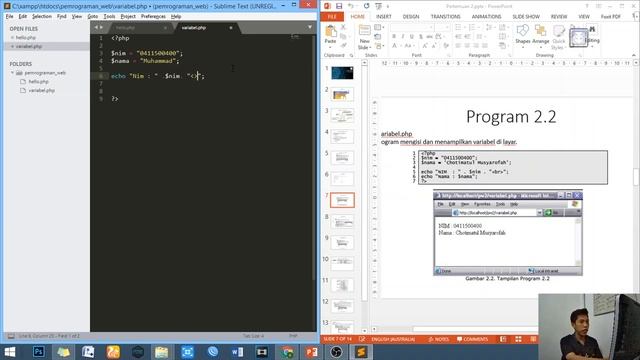Open the Tools menu in Sublime Text
The image size is (640, 360).
109,16
